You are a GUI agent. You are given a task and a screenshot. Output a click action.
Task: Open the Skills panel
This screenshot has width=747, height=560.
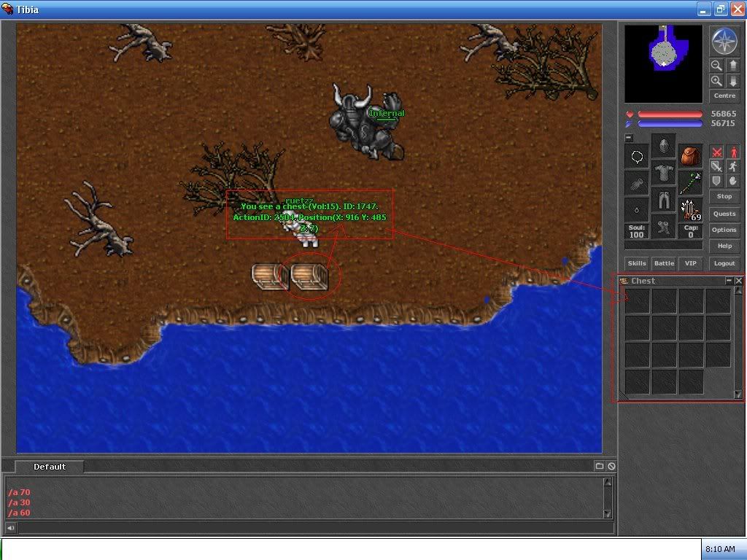coord(637,263)
